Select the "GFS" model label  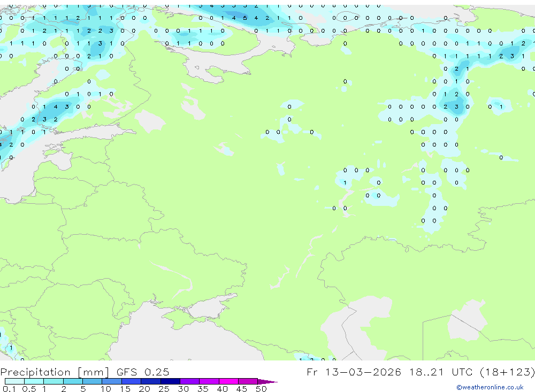point(127,372)
